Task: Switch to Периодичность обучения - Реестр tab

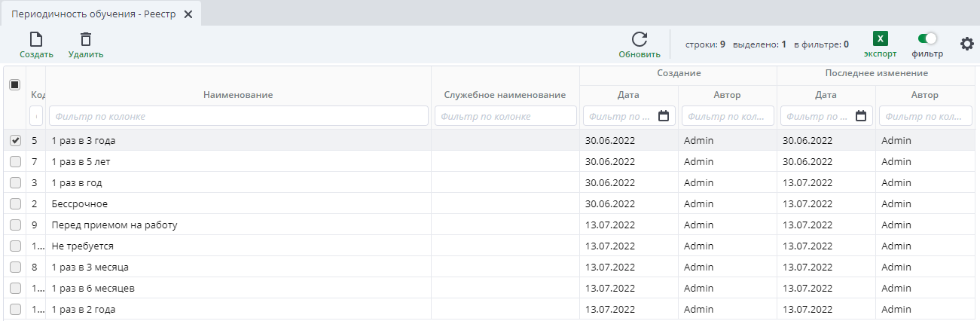Action: point(93,14)
